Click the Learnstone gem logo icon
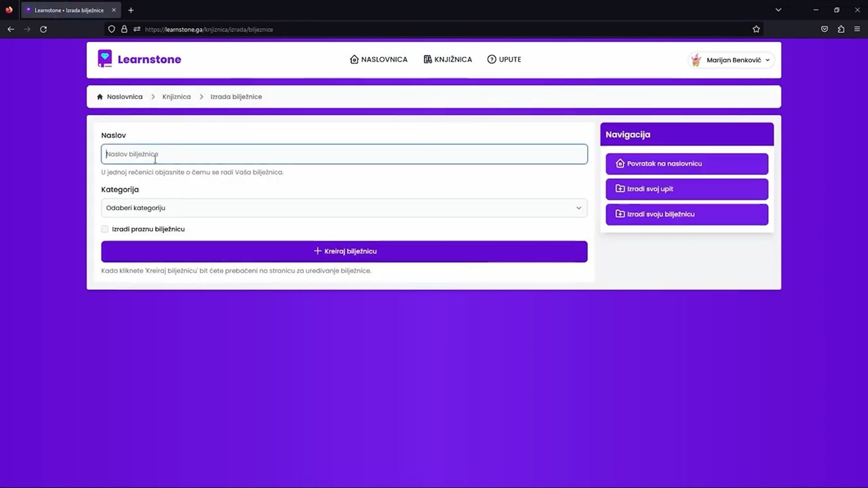 (x=105, y=59)
